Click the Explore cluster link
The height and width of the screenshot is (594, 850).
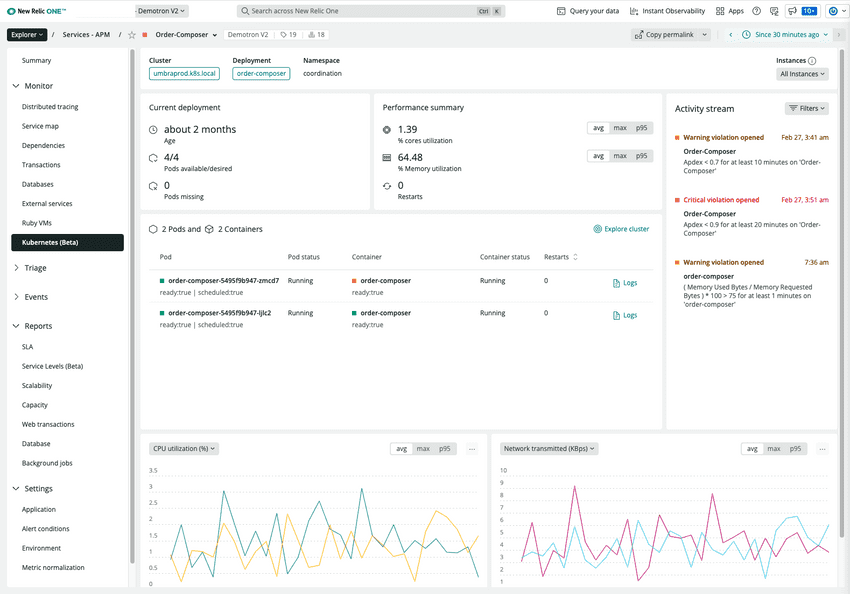621,229
